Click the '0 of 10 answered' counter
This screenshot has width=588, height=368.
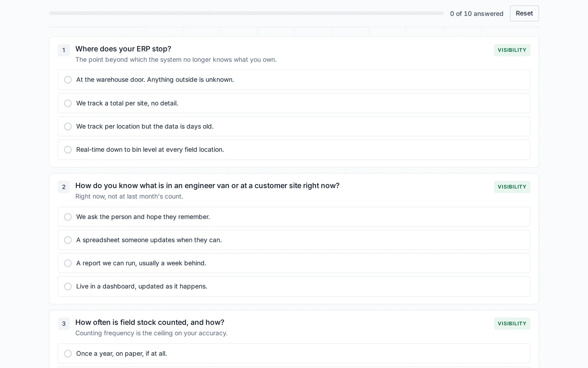pos(477,14)
